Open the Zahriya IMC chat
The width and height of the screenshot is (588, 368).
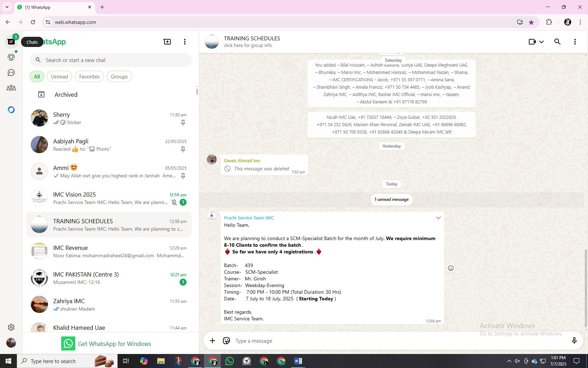coord(109,305)
